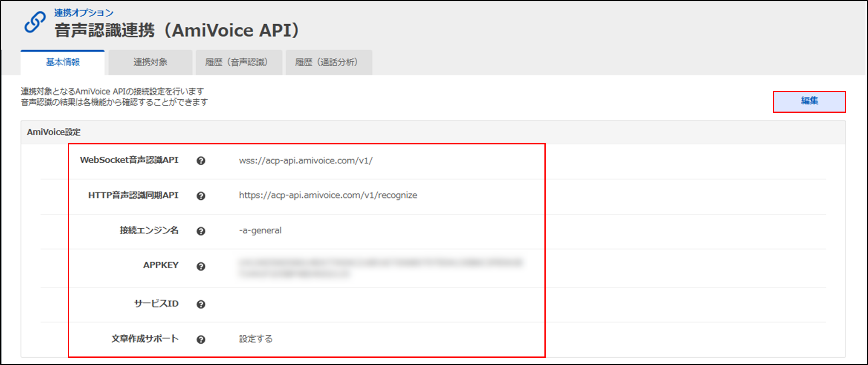Viewport: 868px width, 365px height.
Task: Open help for 文章作成サポート
Action: click(x=201, y=339)
